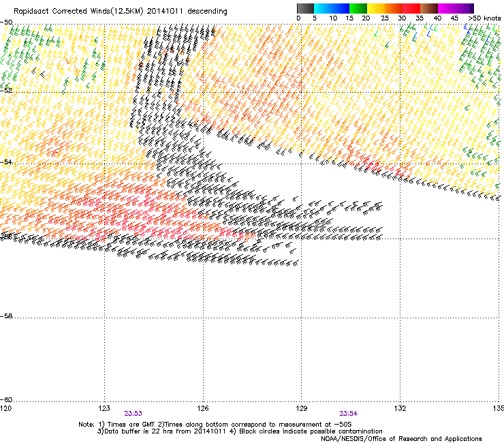Click the legend label '25'
The width and height of the screenshot is (504, 443).
385,18
